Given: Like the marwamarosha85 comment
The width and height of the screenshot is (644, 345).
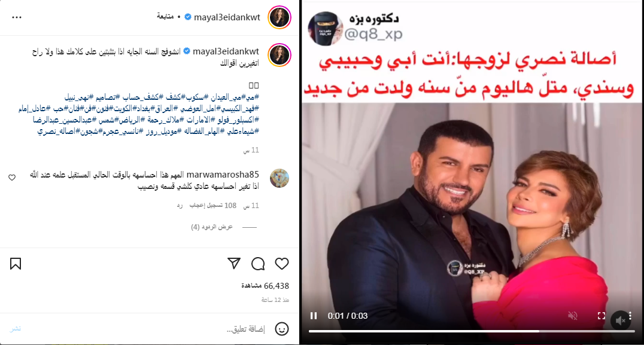Looking at the screenshot, I should click(12, 178).
